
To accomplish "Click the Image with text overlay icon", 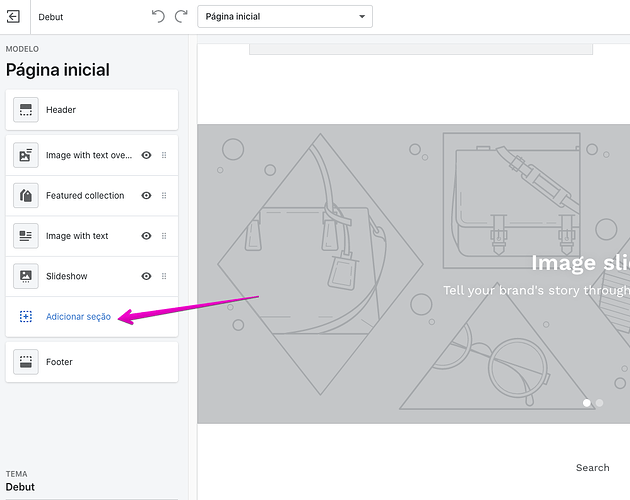I will click(x=26, y=155).
